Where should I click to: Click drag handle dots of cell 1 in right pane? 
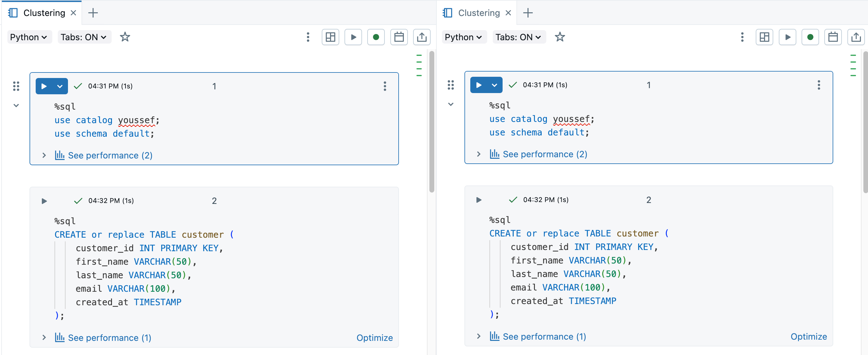point(451,85)
